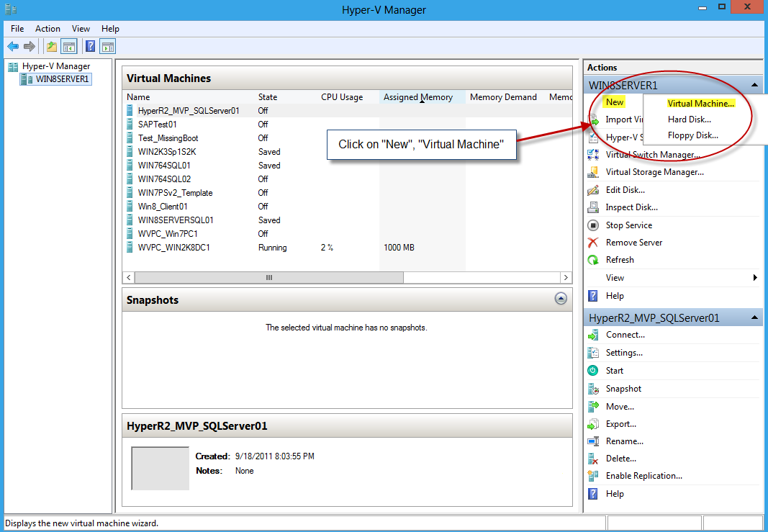Sort by the Name column header
768x532 pixels.
tap(189, 97)
